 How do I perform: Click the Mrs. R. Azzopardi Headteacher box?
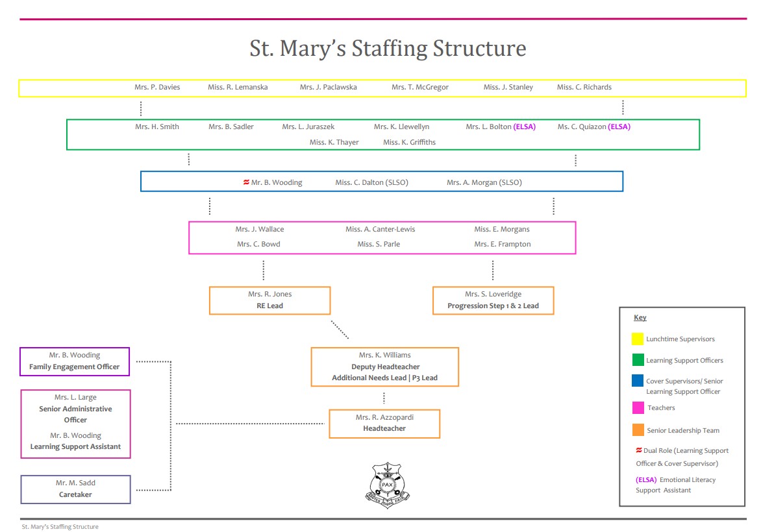click(384, 423)
